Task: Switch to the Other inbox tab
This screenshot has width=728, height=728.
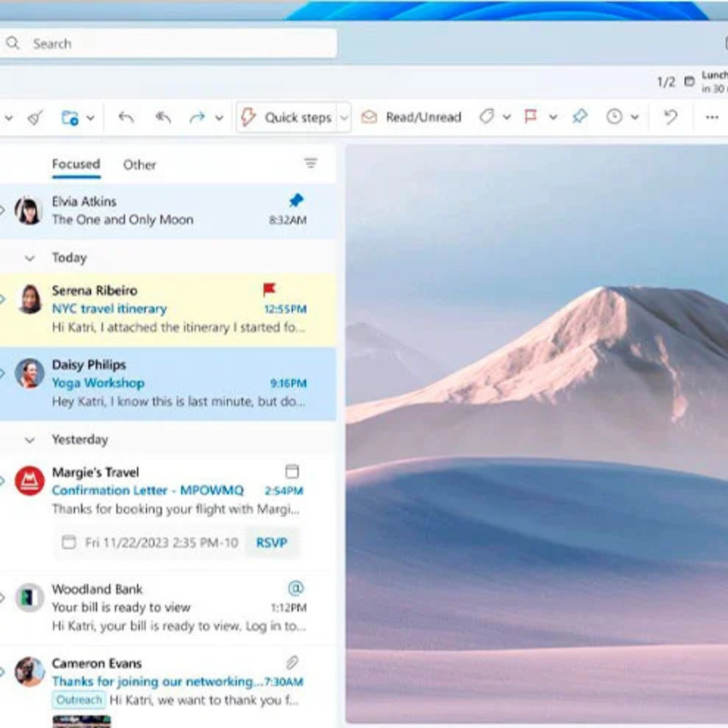Action: [139, 165]
